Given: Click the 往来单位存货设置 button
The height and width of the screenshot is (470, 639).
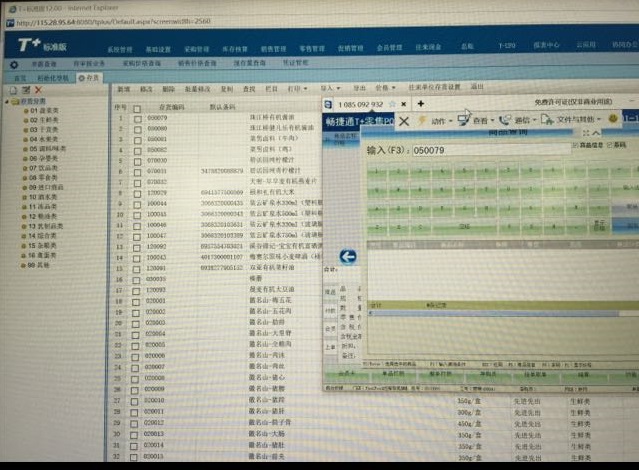Looking at the screenshot, I should click(434, 87).
